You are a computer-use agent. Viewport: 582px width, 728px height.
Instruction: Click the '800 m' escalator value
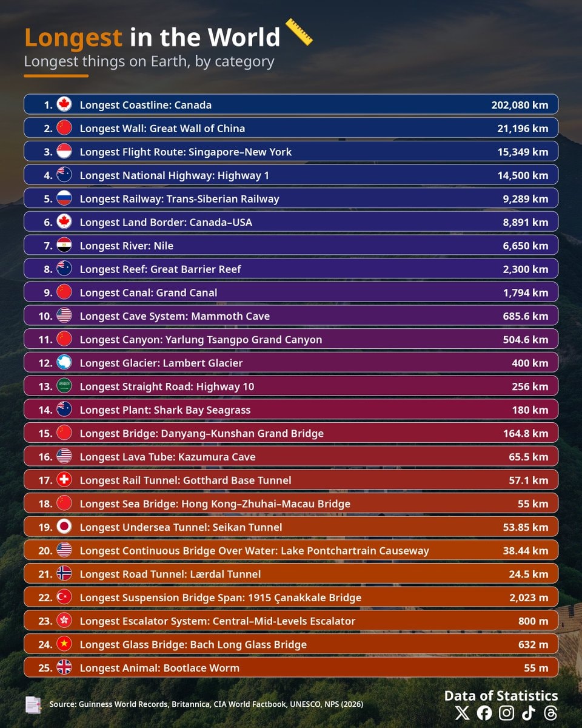pyautogui.click(x=533, y=621)
